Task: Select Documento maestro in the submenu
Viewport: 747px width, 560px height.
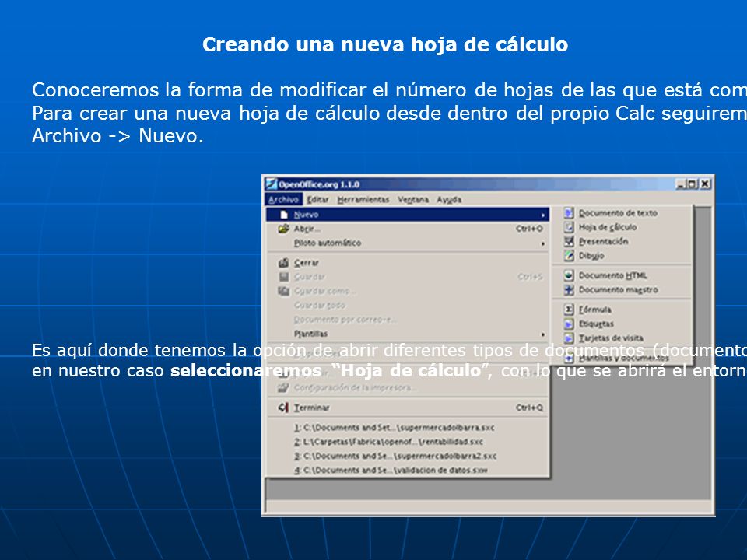Action: coord(622,289)
